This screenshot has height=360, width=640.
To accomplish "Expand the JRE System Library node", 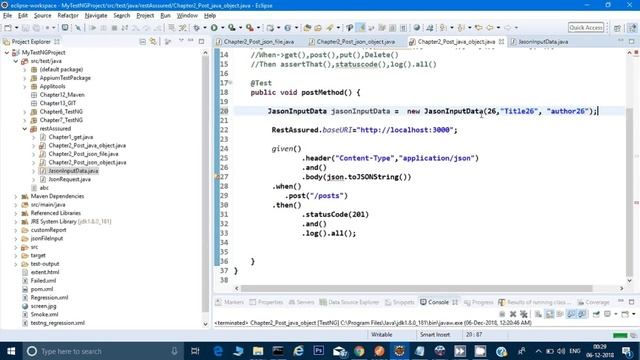I will click(x=16, y=222).
